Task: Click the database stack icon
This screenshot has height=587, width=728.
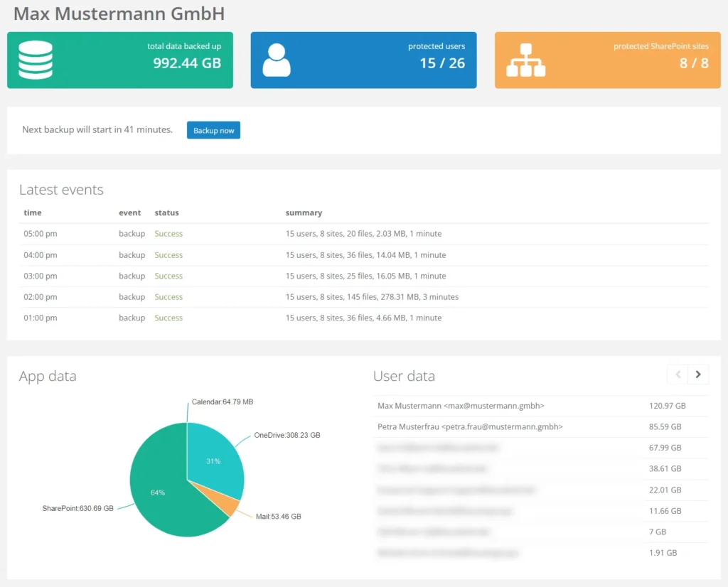Action: (36, 60)
